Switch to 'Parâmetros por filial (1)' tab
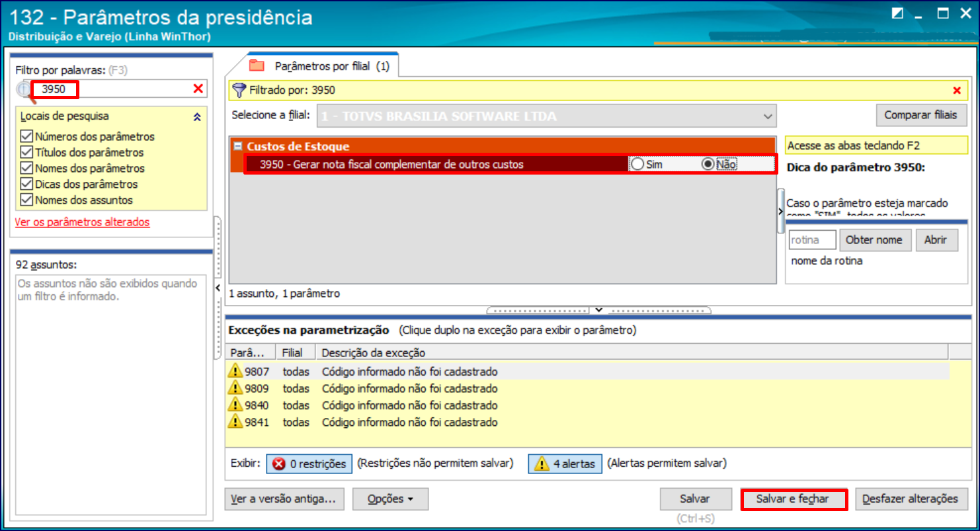 (323, 66)
